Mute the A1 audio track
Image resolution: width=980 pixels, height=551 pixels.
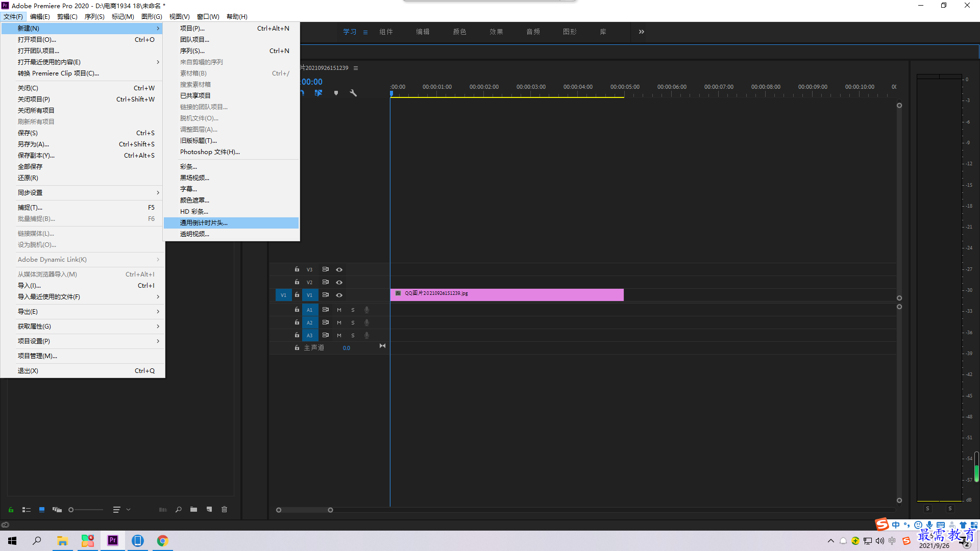pyautogui.click(x=339, y=310)
